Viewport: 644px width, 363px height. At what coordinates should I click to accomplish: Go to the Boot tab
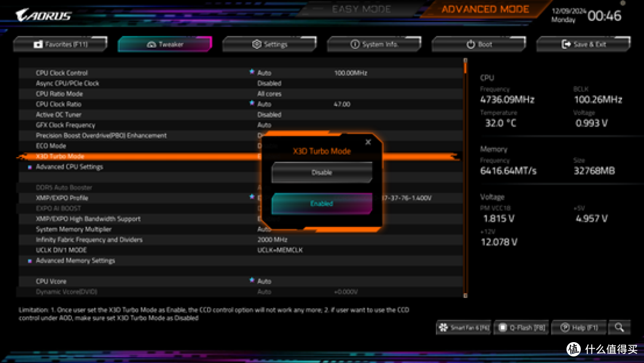(x=479, y=44)
